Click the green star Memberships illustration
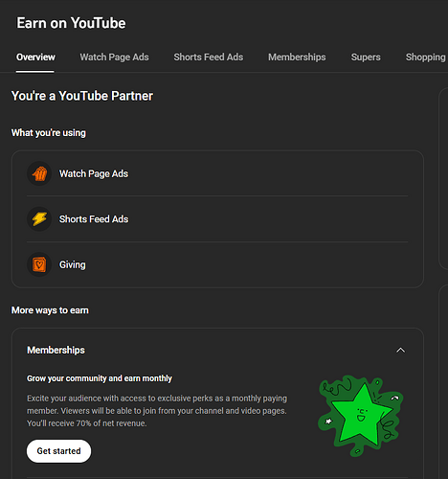The height and width of the screenshot is (479, 448). pos(361,415)
